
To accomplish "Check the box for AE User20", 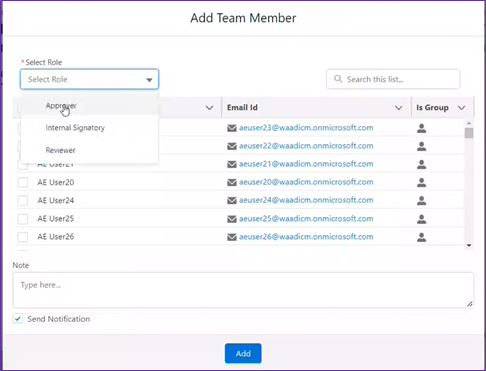I will click(x=23, y=183).
